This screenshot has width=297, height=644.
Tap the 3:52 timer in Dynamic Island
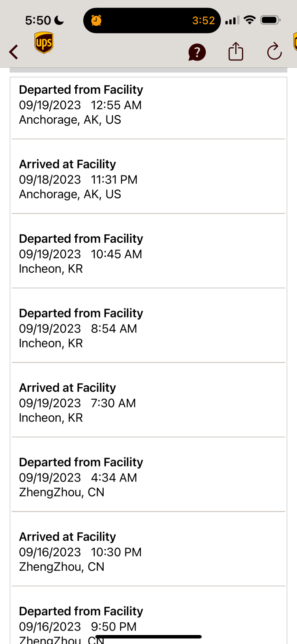point(203,21)
